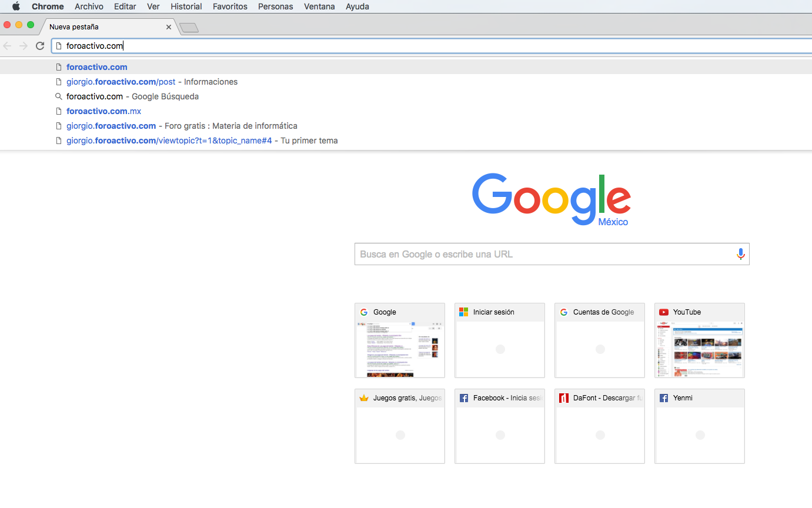The width and height of the screenshot is (812, 508).
Task: Start voice search with the microphone icon
Action: coord(740,254)
